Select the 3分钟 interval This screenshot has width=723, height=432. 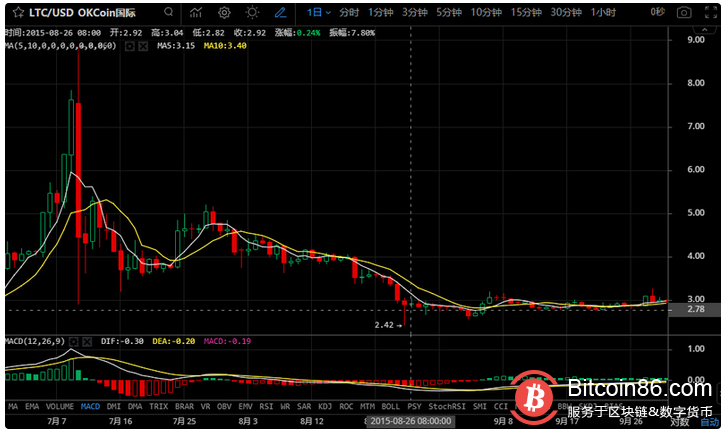click(x=415, y=12)
